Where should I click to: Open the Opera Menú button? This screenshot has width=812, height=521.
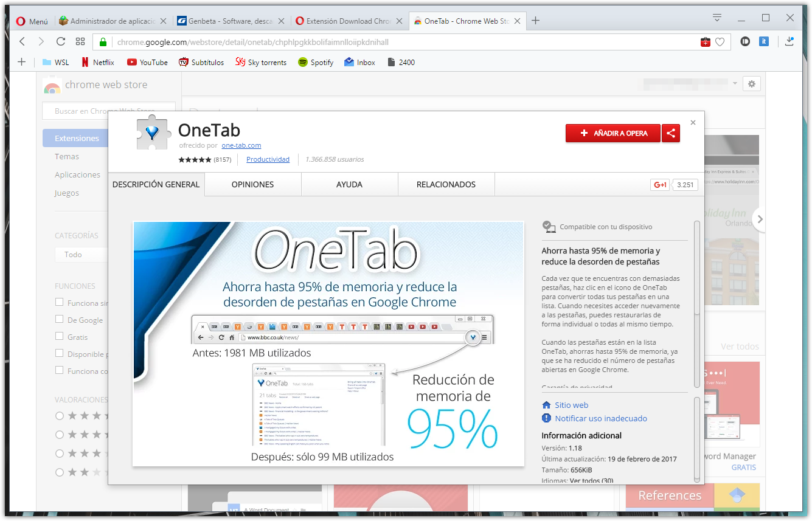[x=32, y=21]
